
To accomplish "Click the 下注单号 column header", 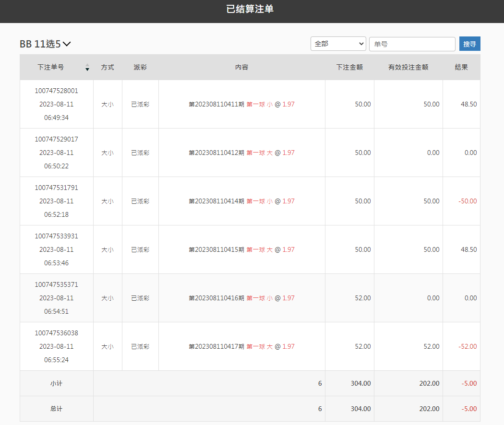I will tap(51, 67).
